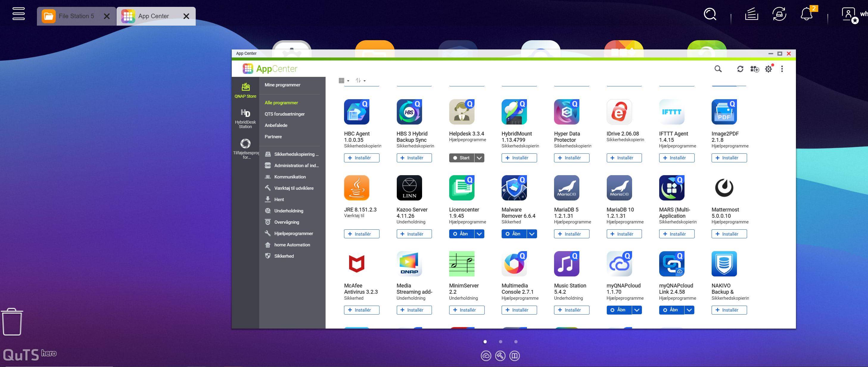Screen dimensions: 868x367
Task: Expand the myQNAPcloud Link Åbn dropdown arrow
Action: (689, 310)
